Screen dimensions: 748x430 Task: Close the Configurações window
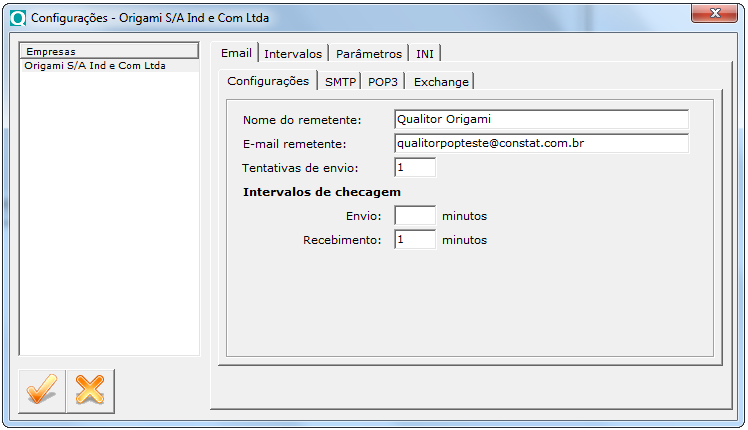click(x=714, y=13)
